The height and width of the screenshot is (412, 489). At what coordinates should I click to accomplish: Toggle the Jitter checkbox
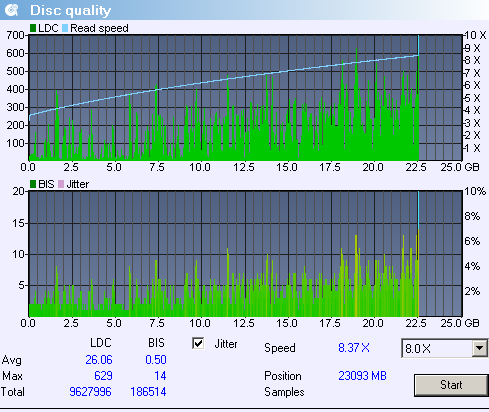tap(198, 343)
